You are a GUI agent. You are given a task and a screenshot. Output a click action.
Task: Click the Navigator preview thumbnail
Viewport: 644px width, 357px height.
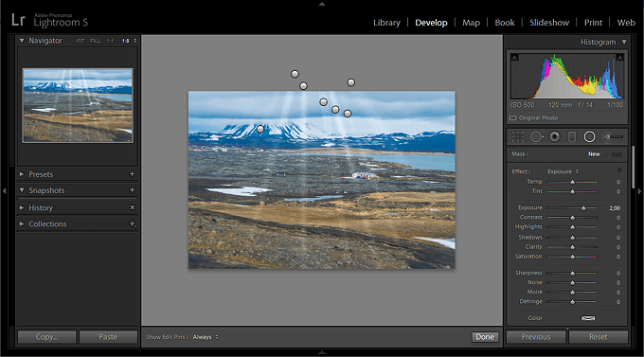pyautogui.click(x=78, y=105)
